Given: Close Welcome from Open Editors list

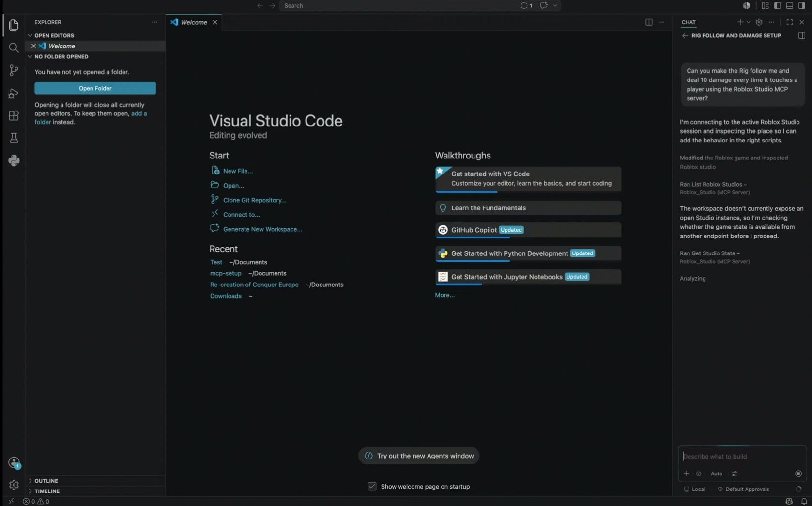Looking at the screenshot, I should tap(33, 46).
